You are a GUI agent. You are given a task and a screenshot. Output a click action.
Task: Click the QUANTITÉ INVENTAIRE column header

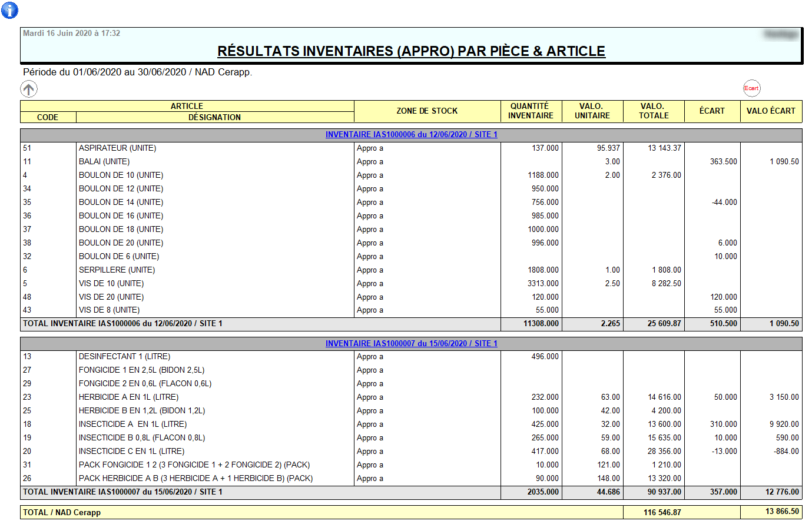click(531, 111)
